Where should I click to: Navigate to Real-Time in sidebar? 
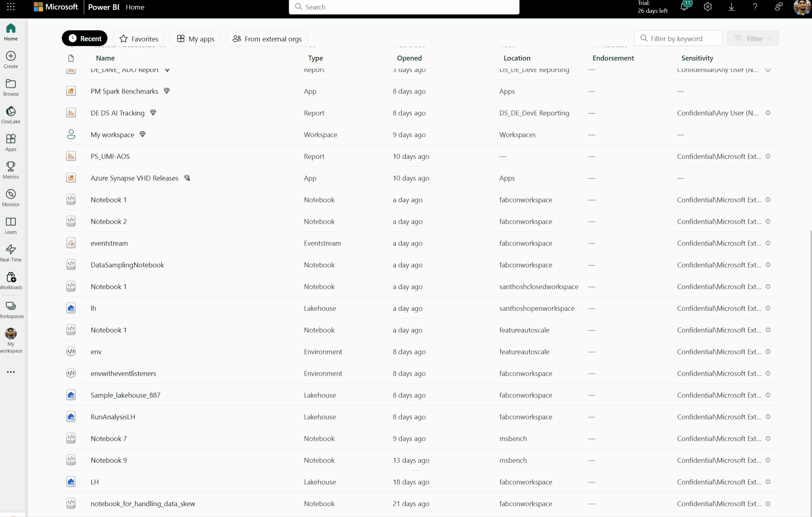(11, 253)
